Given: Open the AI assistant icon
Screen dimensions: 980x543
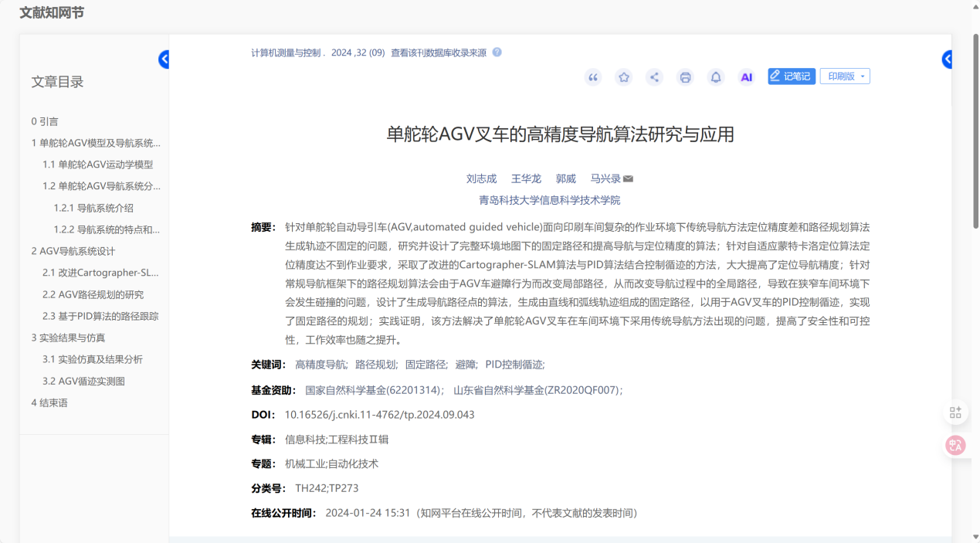Looking at the screenshot, I should (x=746, y=77).
